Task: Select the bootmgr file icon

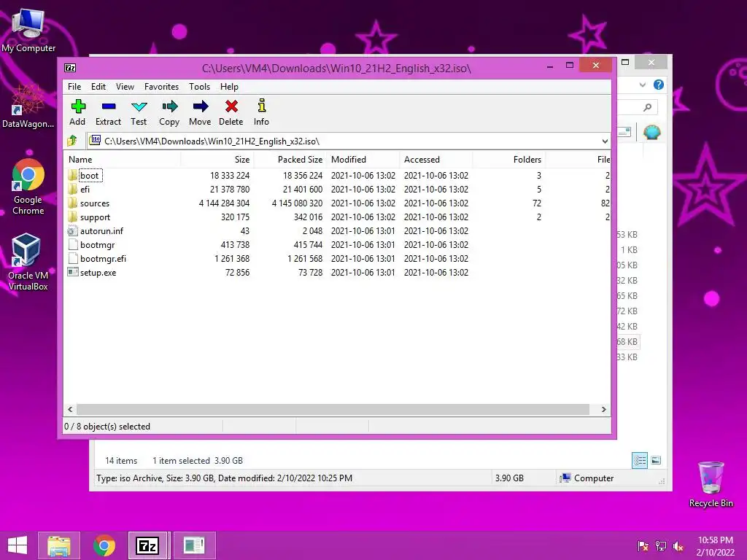Action: pyautogui.click(x=72, y=245)
